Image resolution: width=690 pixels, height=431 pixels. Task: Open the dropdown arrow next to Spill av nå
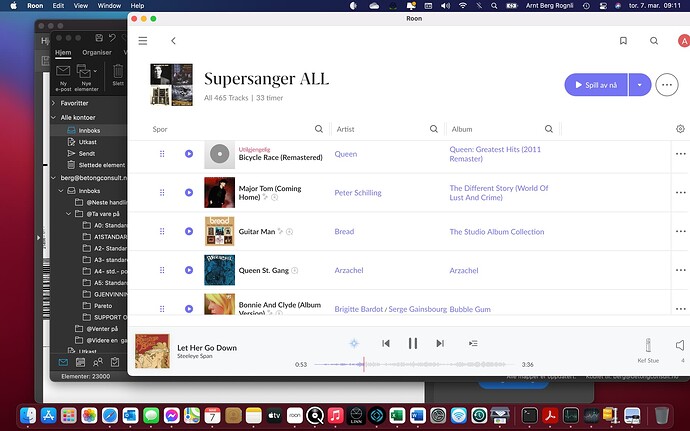639,85
